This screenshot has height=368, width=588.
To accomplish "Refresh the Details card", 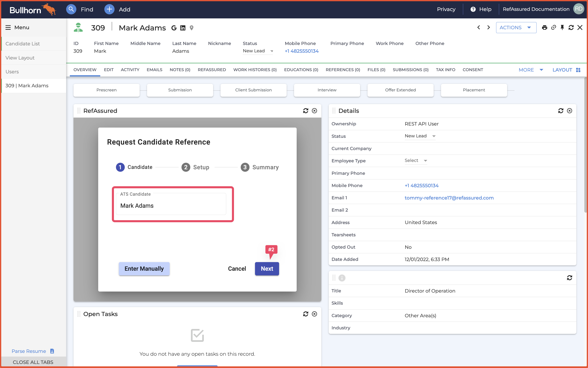I will [x=561, y=111].
